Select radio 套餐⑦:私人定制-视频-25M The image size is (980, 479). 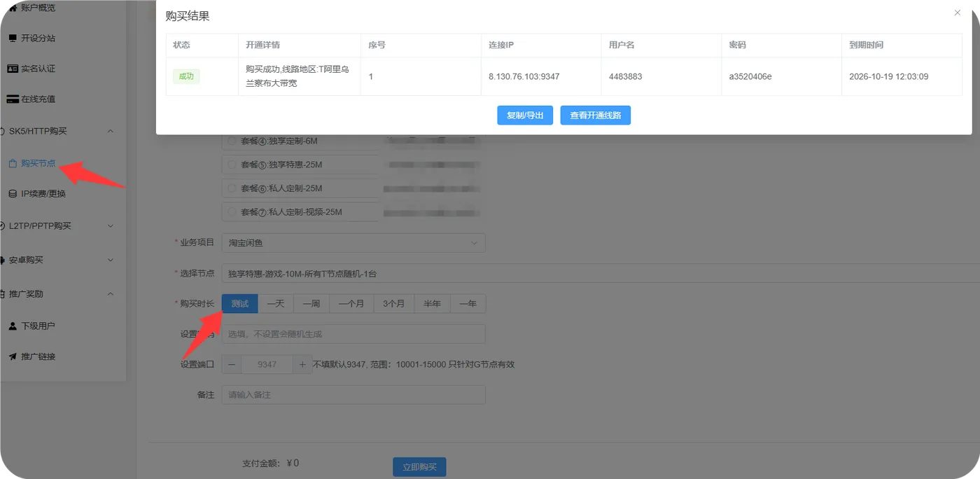click(232, 211)
